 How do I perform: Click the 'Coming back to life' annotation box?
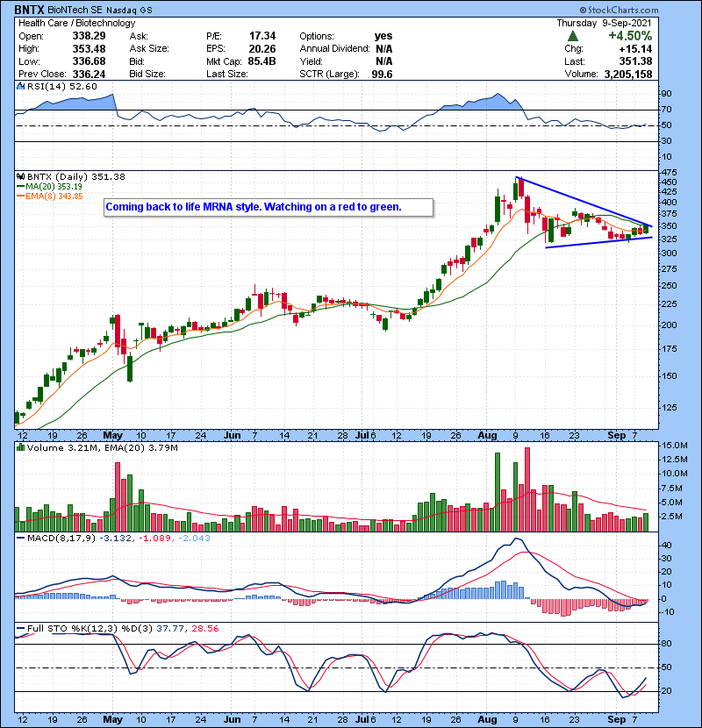(x=268, y=208)
